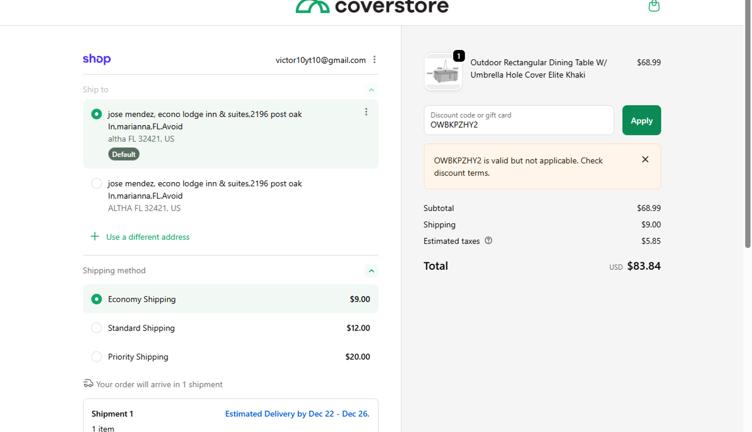Choose Standard Shipping for $12.00
Viewport: 752px width, 432px height.
point(230,328)
